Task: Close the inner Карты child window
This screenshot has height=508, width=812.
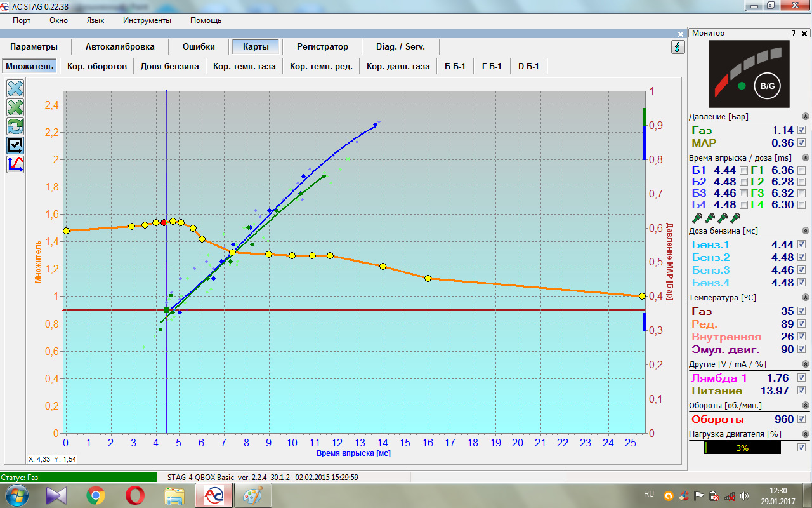Action: pos(680,33)
